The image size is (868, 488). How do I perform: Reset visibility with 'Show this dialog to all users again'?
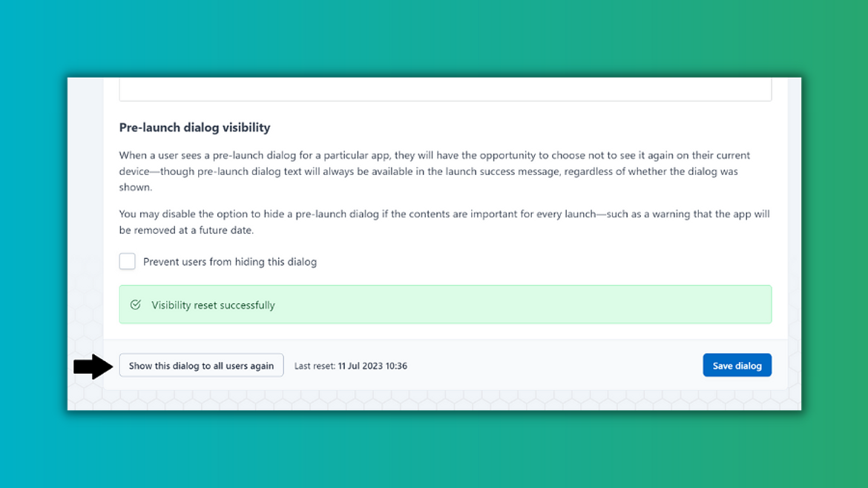(x=202, y=365)
